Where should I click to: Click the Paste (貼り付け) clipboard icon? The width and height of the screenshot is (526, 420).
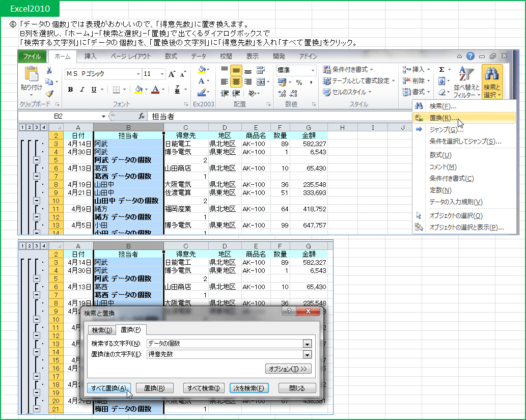tap(32, 74)
